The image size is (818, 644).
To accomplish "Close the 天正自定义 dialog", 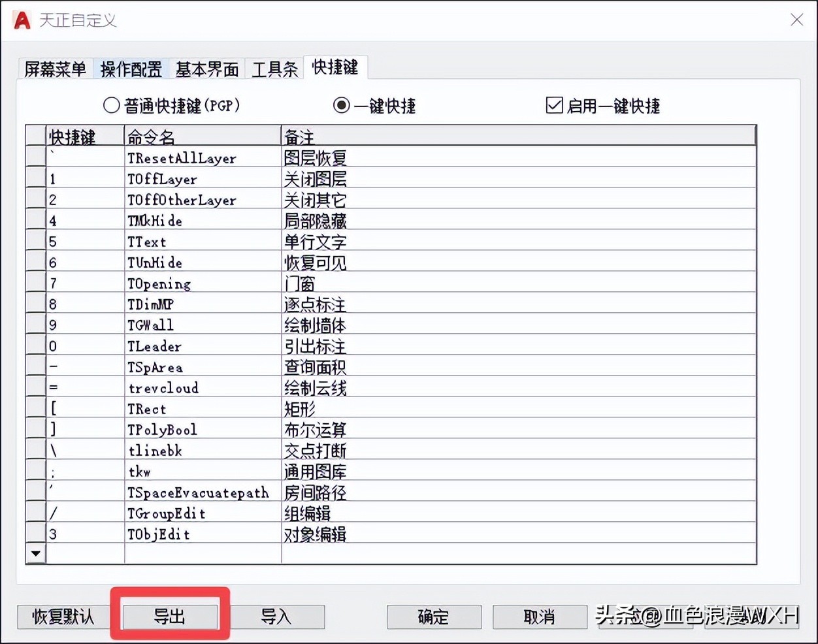I will tap(797, 20).
